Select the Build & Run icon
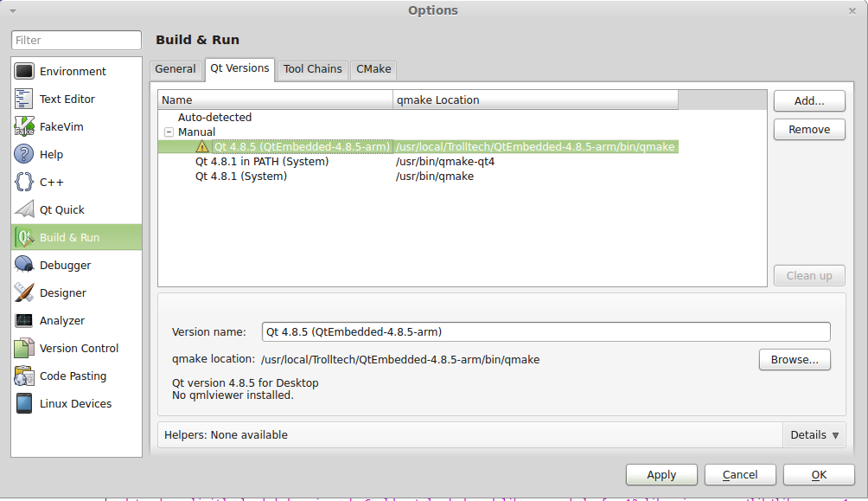This screenshot has width=868, height=501. (24, 237)
